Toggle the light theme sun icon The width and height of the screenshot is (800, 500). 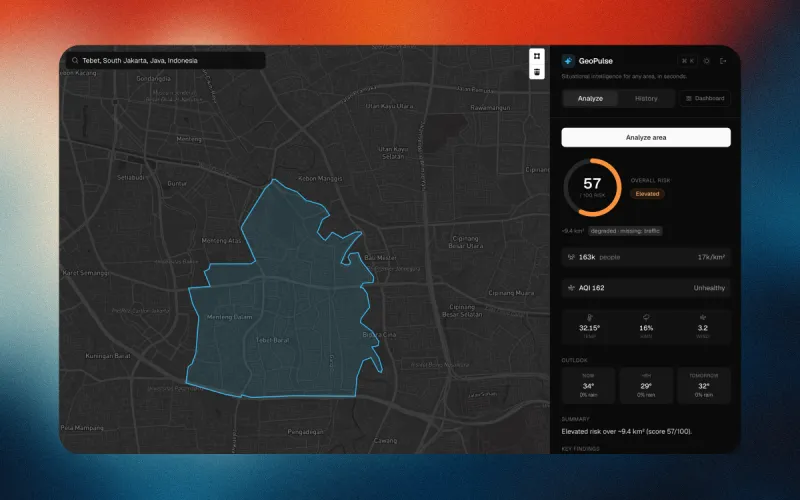(706, 61)
